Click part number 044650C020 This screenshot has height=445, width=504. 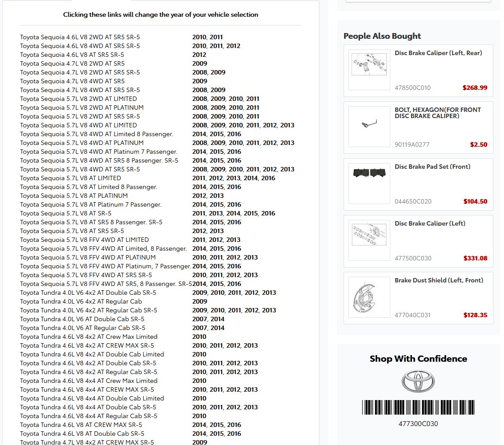tap(413, 202)
